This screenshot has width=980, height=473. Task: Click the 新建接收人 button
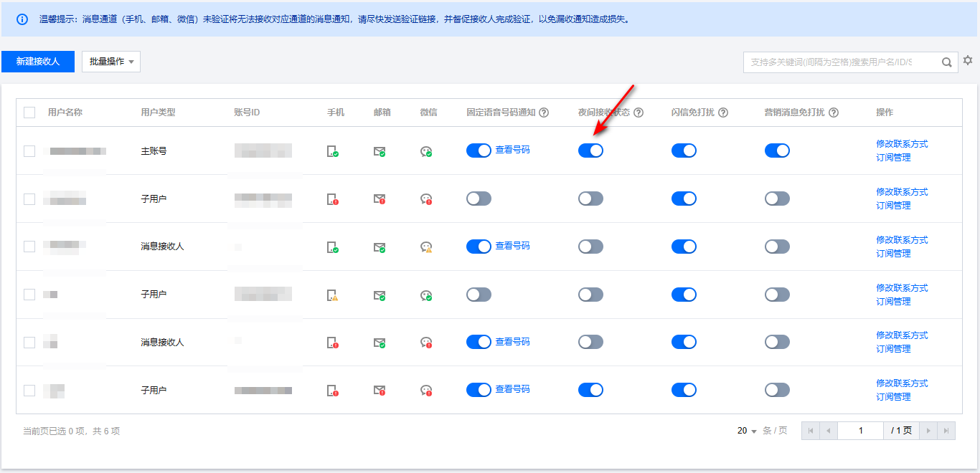(37, 62)
